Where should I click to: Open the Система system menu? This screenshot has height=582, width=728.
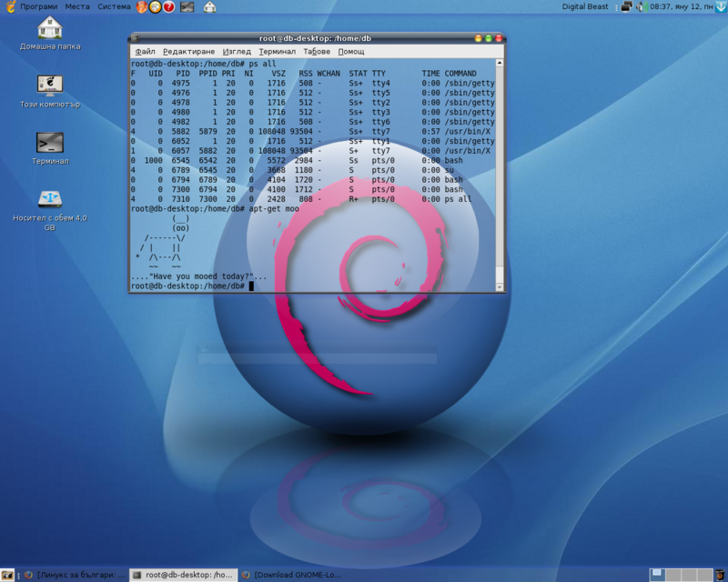[x=115, y=6]
